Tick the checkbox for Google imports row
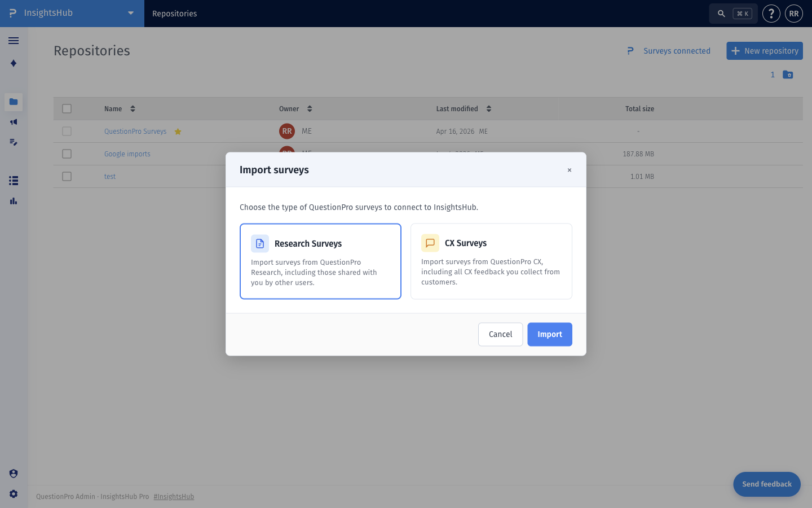Image resolution: width=812 pixels, height=508 pixels. pos(67,154)
